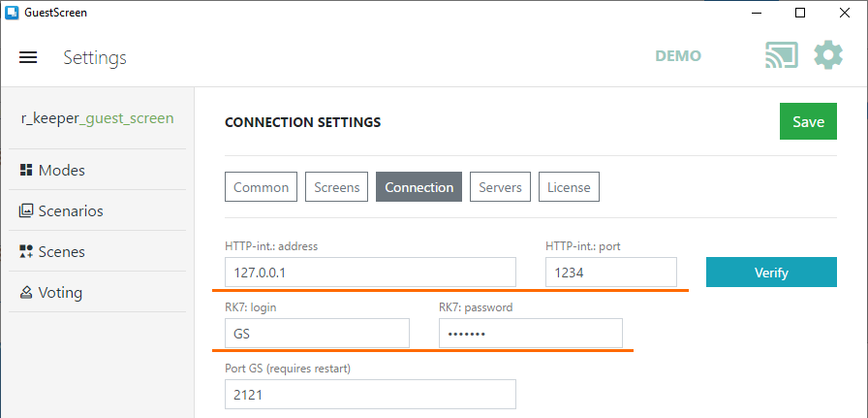
Task: Click into the RK7 password field
Action: coord(530,334)
